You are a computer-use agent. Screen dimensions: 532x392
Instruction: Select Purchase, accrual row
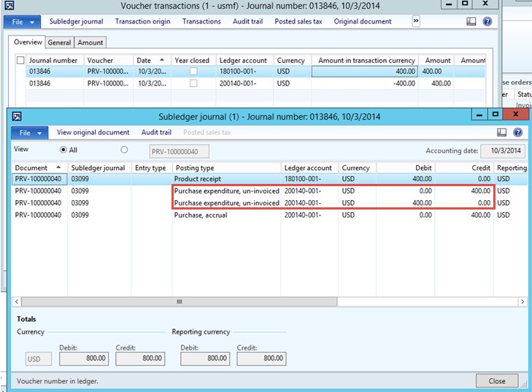pos(269,215)
